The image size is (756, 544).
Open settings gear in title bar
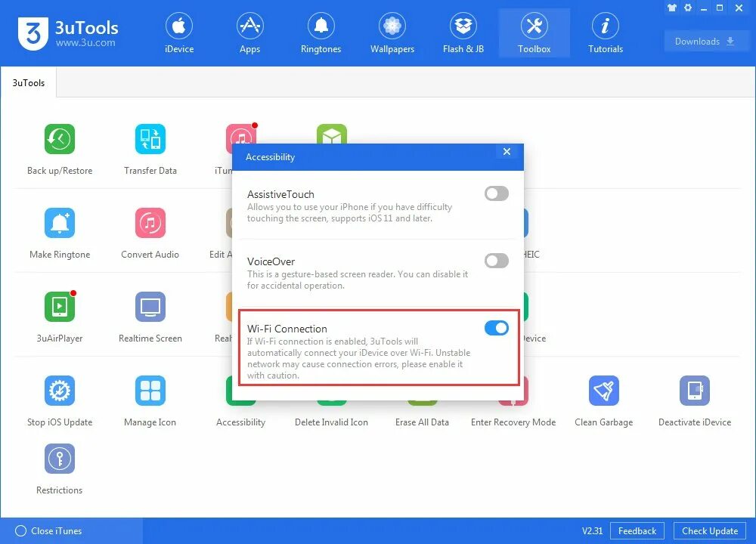point(688,8)
